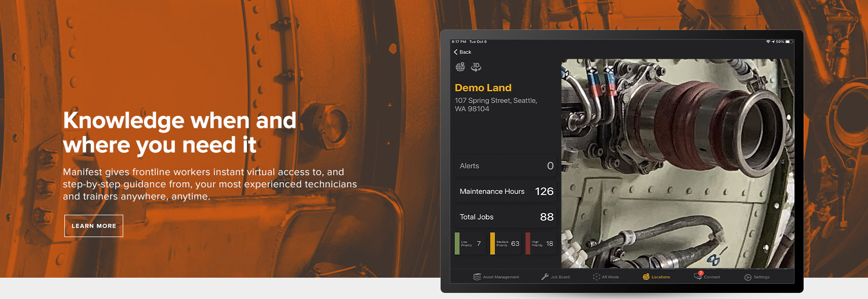Click the Demo Land title
The image size is (868, 299).
tap(483, 88)
